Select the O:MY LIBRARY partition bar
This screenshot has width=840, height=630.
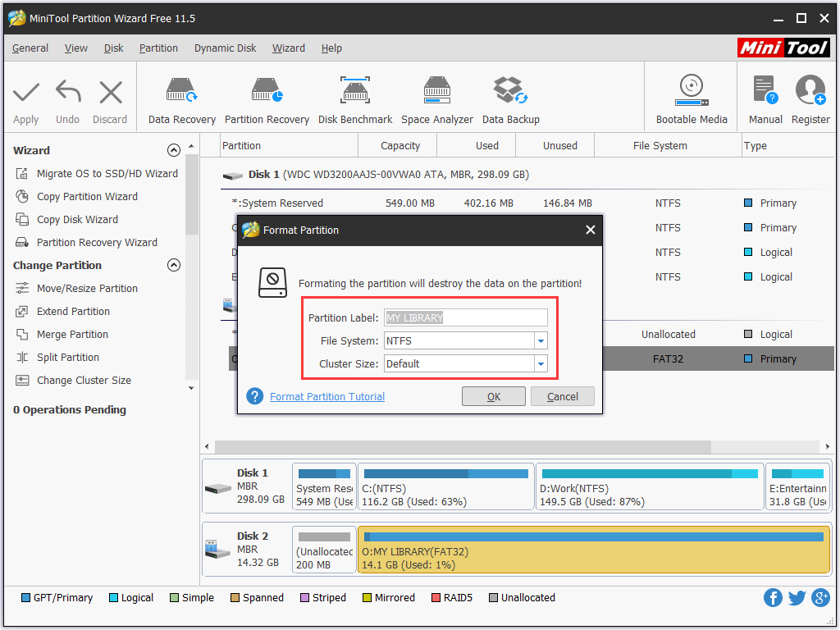click(594, 550)
